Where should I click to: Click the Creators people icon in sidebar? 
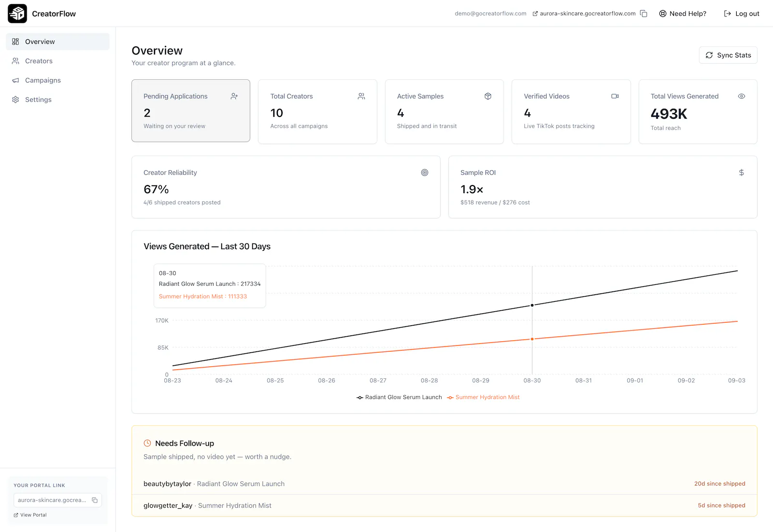[x=15, y=61]
